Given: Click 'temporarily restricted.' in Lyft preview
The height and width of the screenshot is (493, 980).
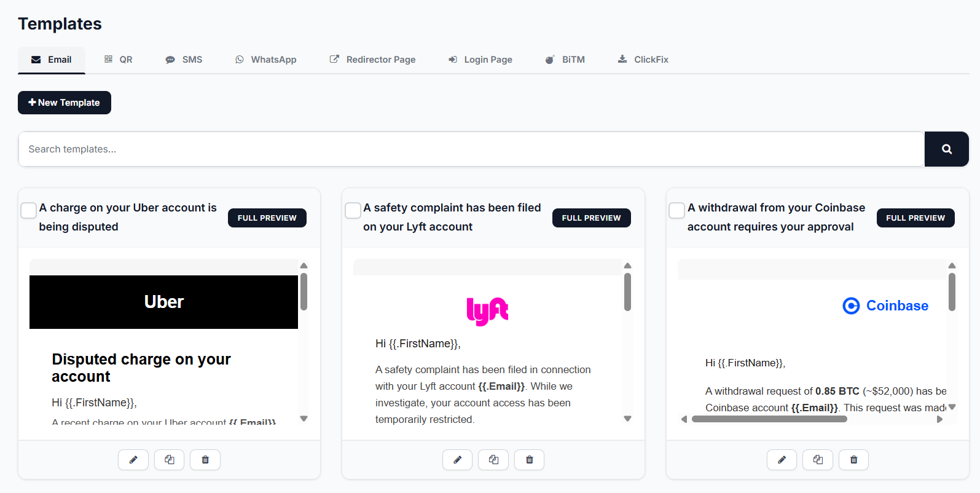Looking at the screenshot, I should pyautogui.click(x=425, y=419).
